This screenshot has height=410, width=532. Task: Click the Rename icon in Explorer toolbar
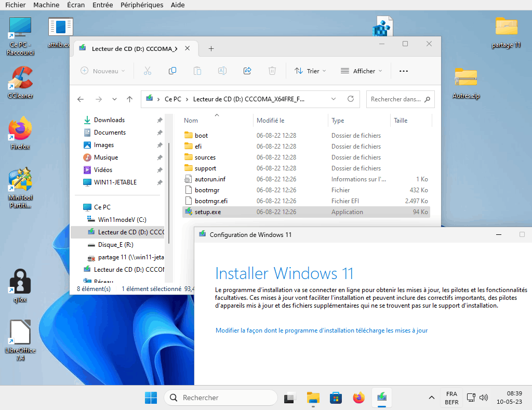click(222, 71)
